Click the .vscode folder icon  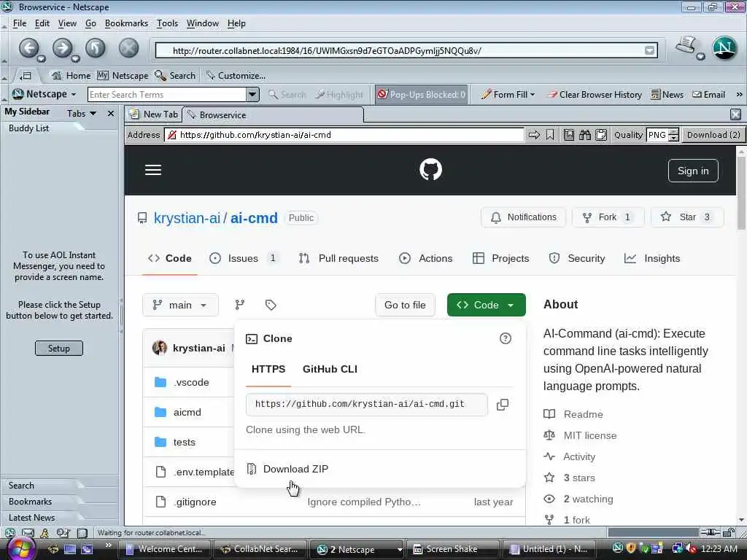(x=160, y=382)
